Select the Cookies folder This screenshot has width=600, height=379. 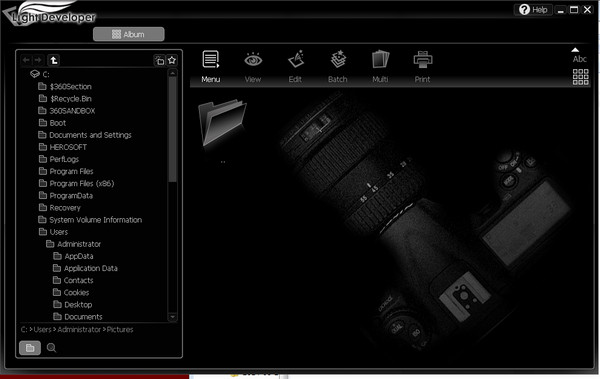(x=71, y=293)
